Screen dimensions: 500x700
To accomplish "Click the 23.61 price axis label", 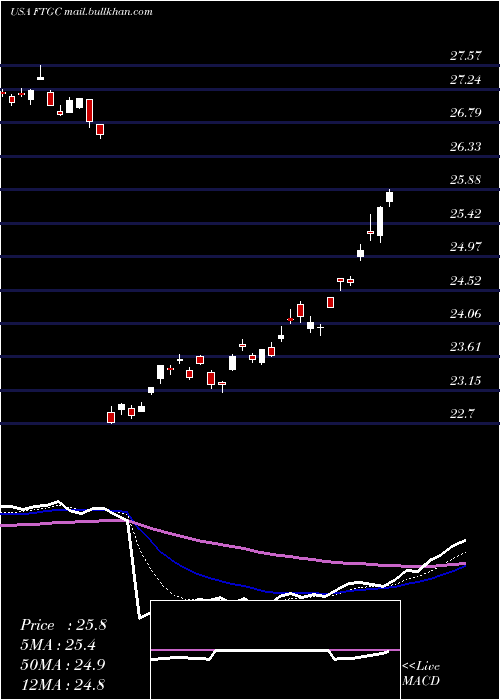I will coord(466,346).
